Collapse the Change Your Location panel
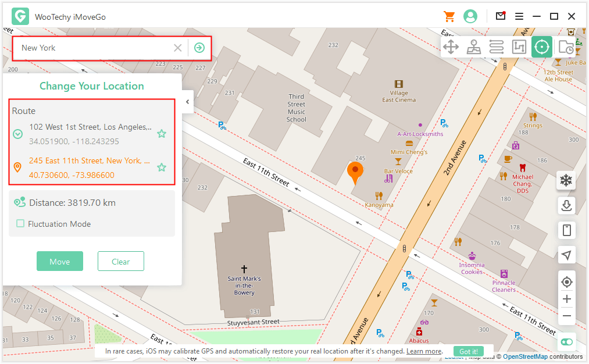The height and width of the screenshot is (364, 589). [x=187, y=102]
